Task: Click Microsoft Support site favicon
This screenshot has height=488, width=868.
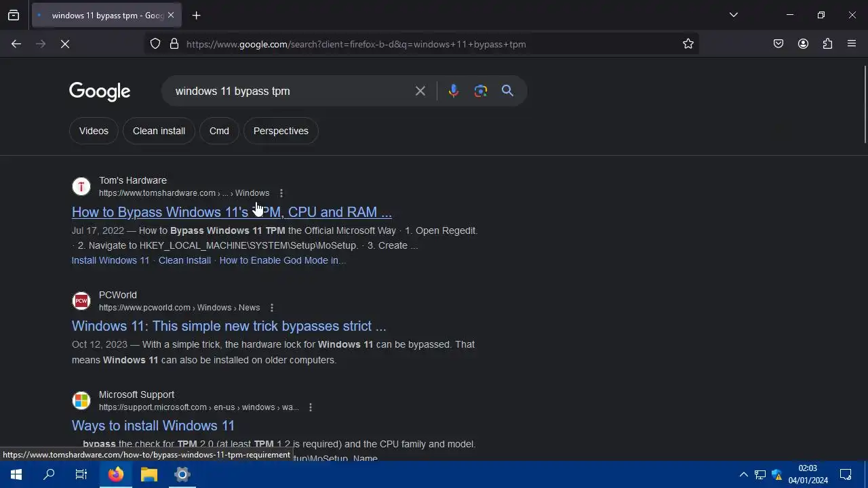Action: click(x=81, y=401)
